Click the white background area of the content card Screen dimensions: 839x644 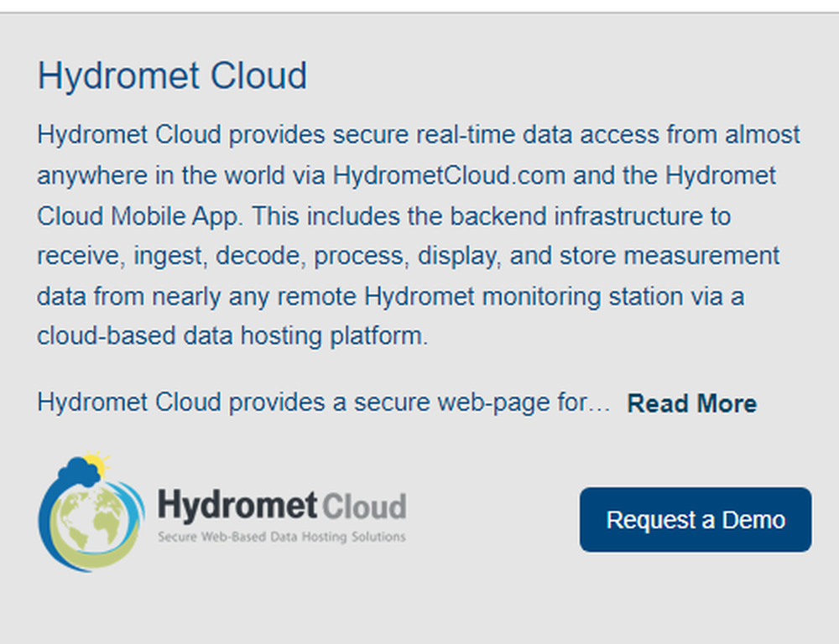pyautogui.click(x=419, y=604)
